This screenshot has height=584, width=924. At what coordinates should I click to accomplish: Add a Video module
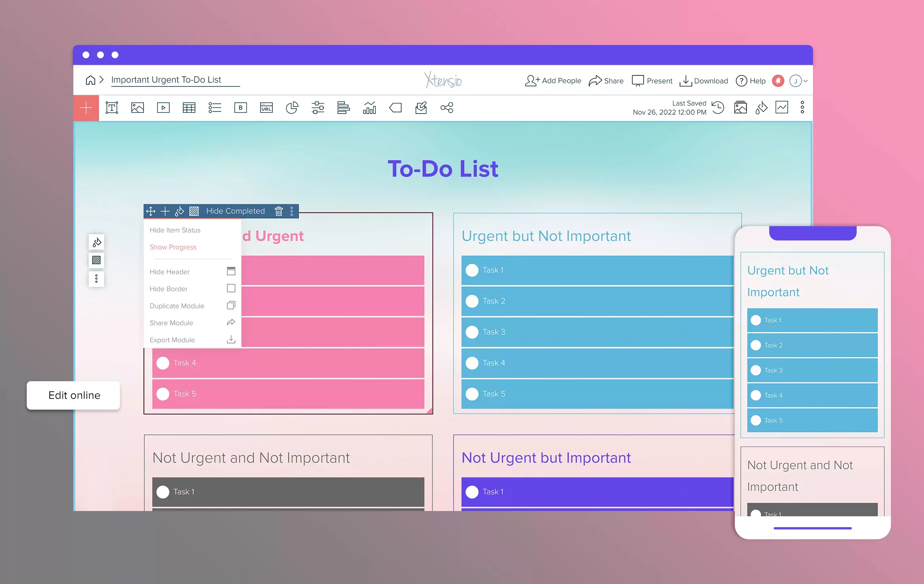[x=163, y=107]
